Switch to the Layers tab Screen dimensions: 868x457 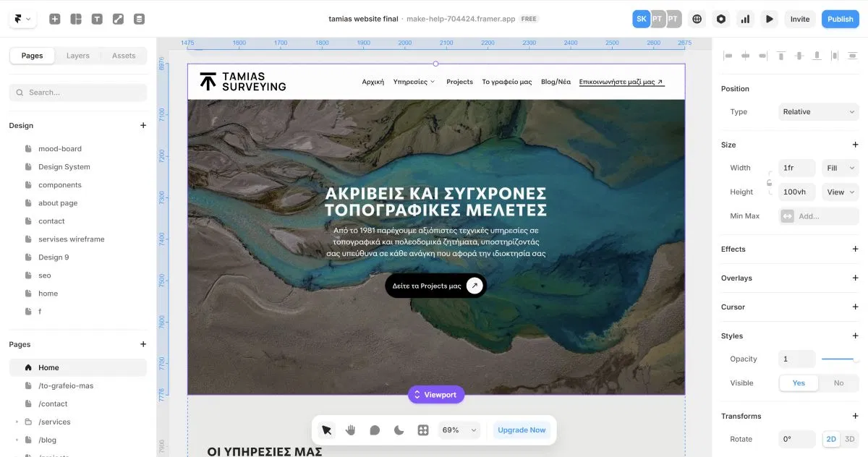coord(78,56)
